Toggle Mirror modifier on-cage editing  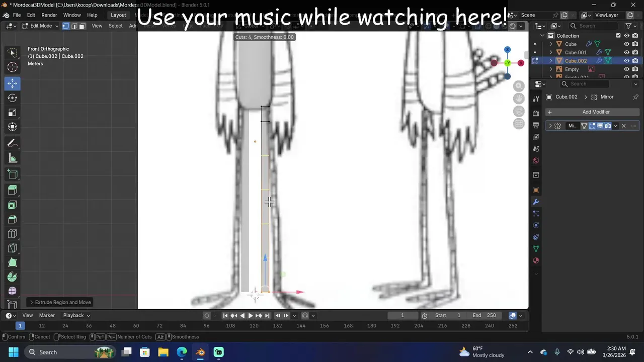click(x=584, y=126)
